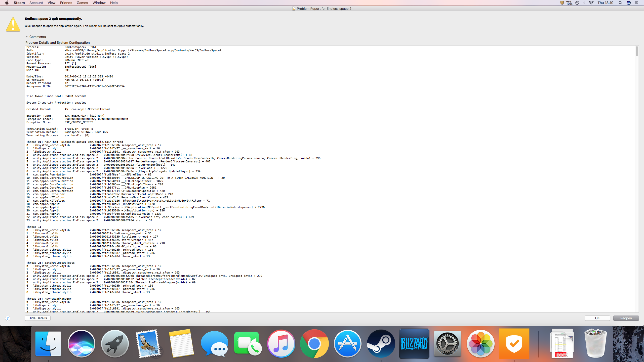The height and width of the screenshot is (362, 644).
Task: Click the Bluetooth icon in menu bar
Action: pyautogui.click(x=584, y=3)
